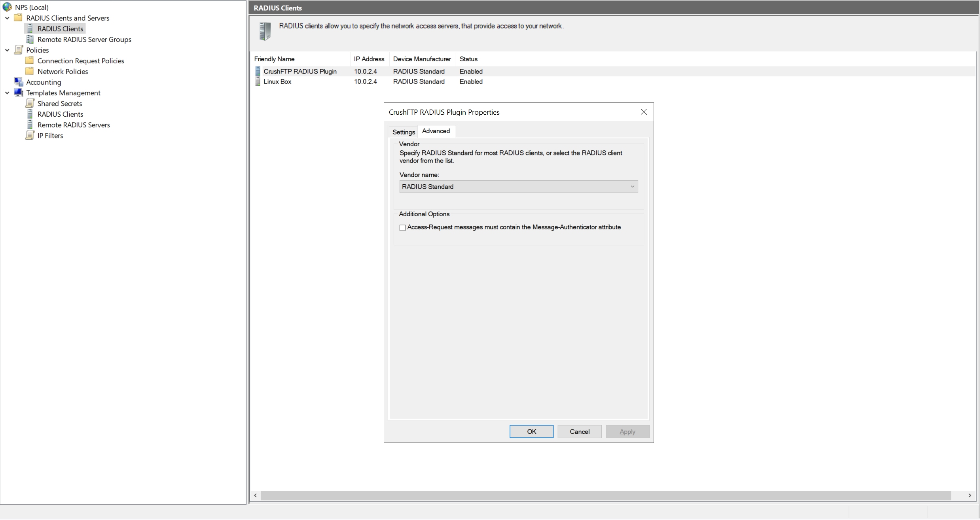The height and width of the screenshot is (520, 980).
Task: Click the horizontal scrollbar right arrow
Action: tap(970, 495)
